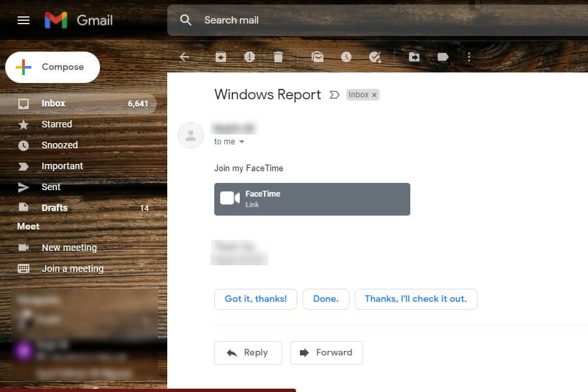Mark the email as unread
Viewport: 588px width, 392px height.
318,57
